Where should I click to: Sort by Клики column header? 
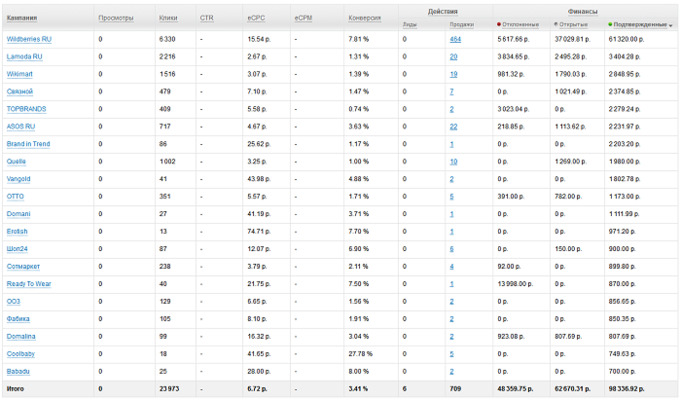tap(168, 18)
